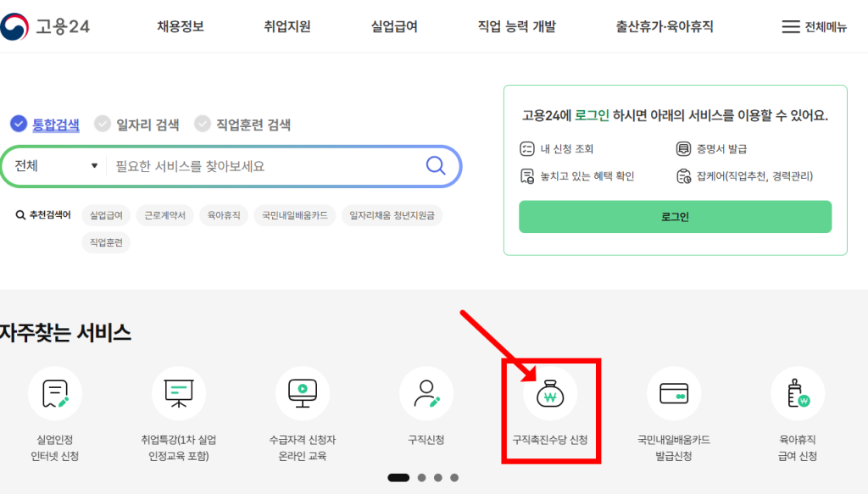Open the 전체메뉴 hamburger menu
This screenshot has height=494, width=868.
point(814,27)
